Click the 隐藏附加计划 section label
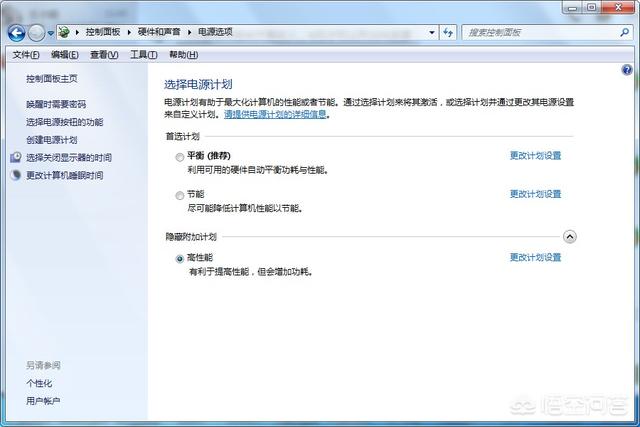This screenshot has height=427, width=640. tap(191, 237)
